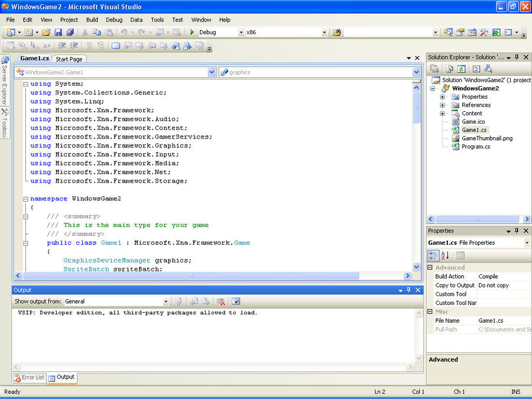Select Game1.cs in Solution Explorer
This screenshot has width=532, height=399.
tap(474, 130)
